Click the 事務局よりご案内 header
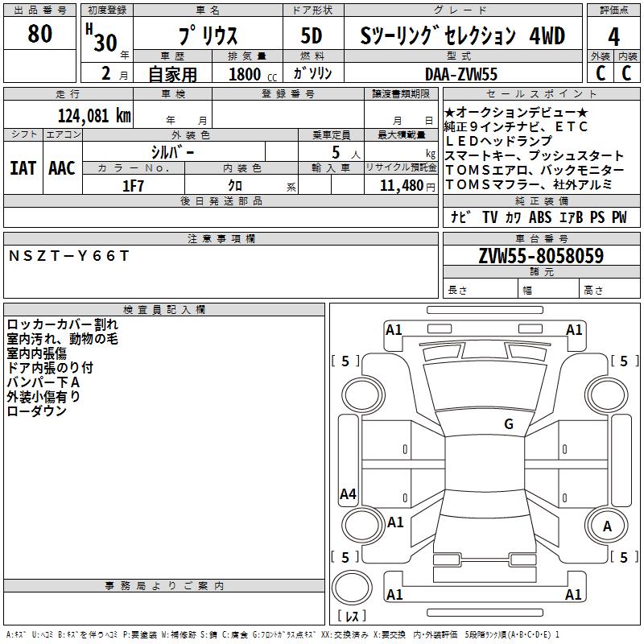This screenshot has width=644, height=644. point(164,586)
